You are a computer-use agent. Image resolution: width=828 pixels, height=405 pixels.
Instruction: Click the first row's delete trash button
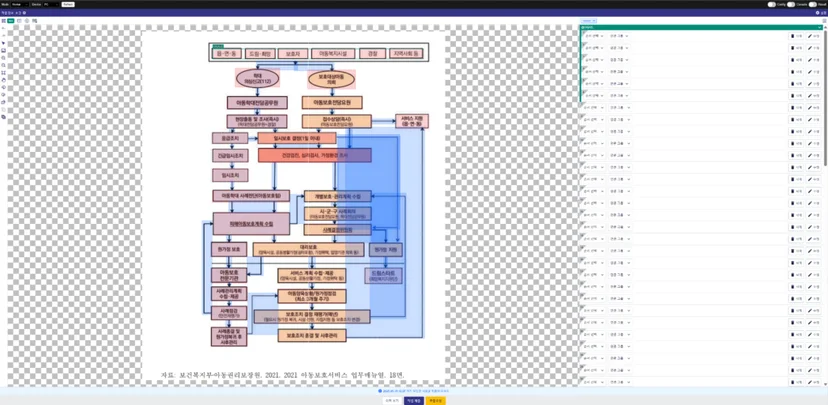(796, 35)
